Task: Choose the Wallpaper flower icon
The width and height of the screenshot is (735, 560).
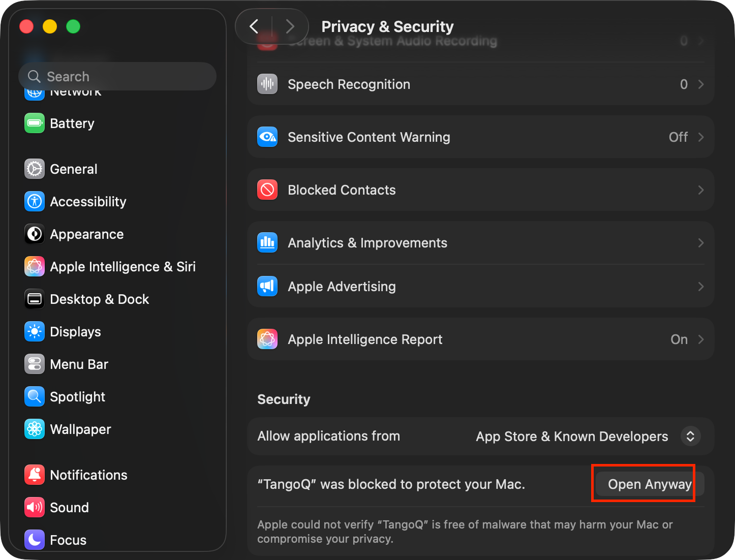Action: pos(35,429)
